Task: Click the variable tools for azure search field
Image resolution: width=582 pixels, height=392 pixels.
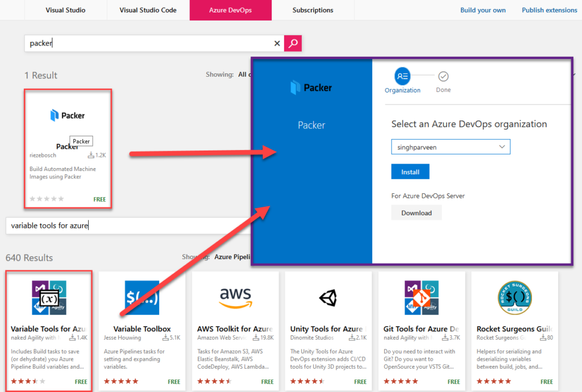Action: click(x=114, y=226)
